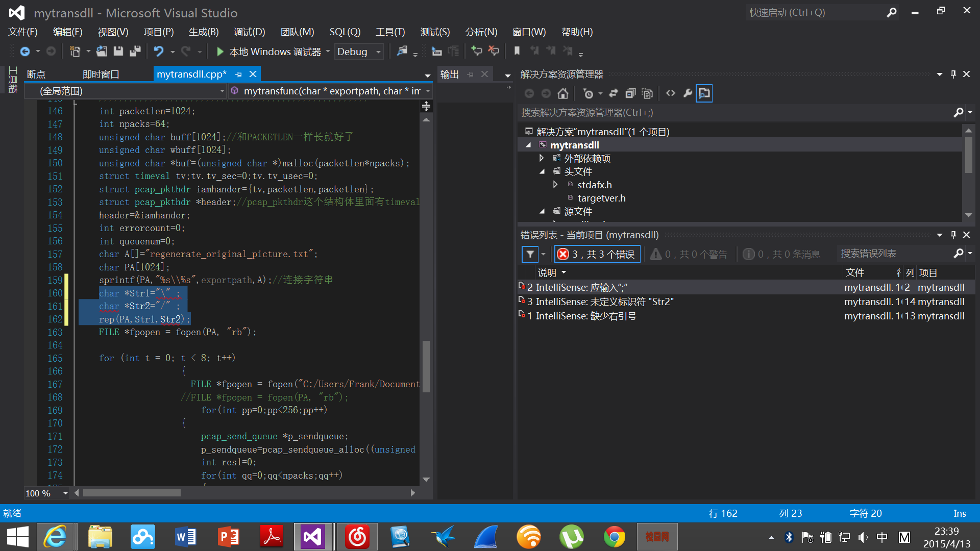980x551 pixels.
Task: Toggle the 3 errors filter button
Action: [597, 254]
